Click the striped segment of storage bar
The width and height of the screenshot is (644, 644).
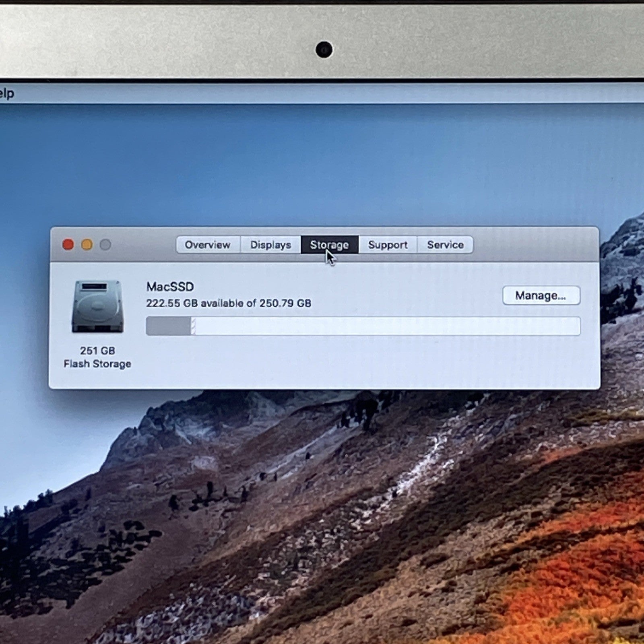(193, 326)
